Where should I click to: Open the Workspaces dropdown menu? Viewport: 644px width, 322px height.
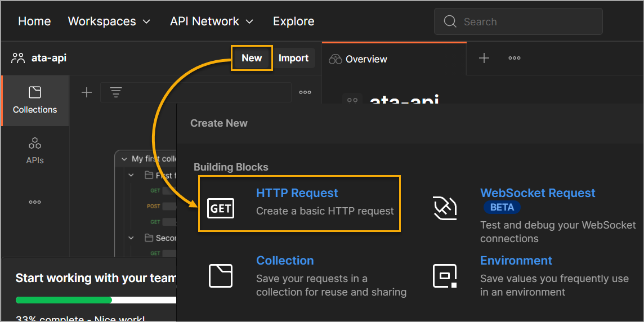pyautogui.click(x=109, y=21)
